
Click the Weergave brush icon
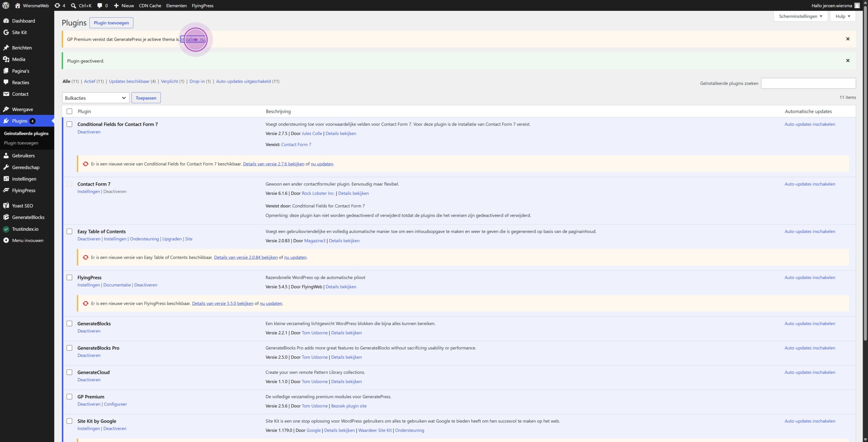click(6, 109)
